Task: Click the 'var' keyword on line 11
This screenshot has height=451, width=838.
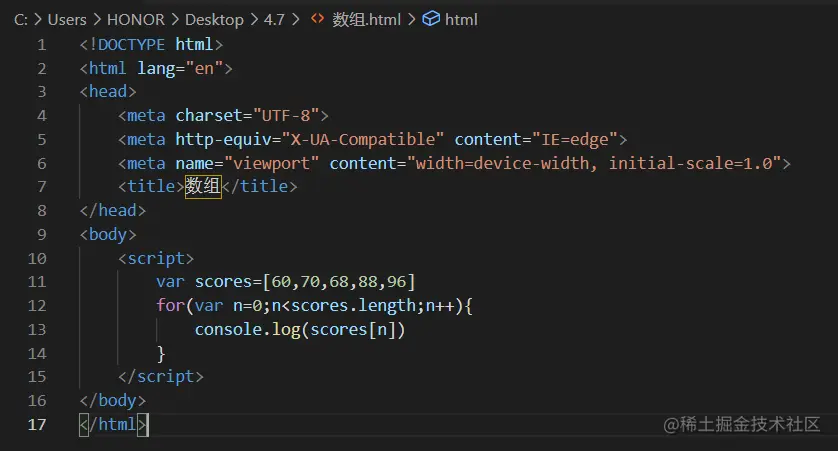Action: [x=170, y=282]
